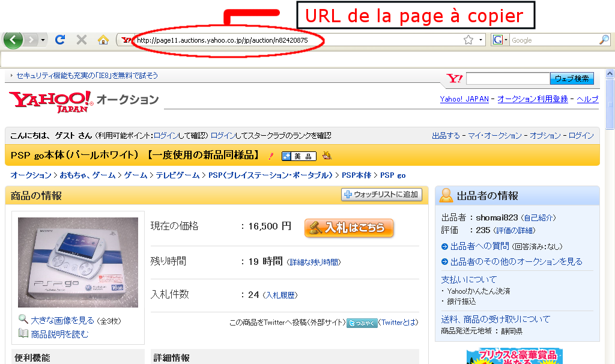The image size is (615, 364).
Task: Open the Yahoo! JAPAN auction logo
Action: pos(84,102)
